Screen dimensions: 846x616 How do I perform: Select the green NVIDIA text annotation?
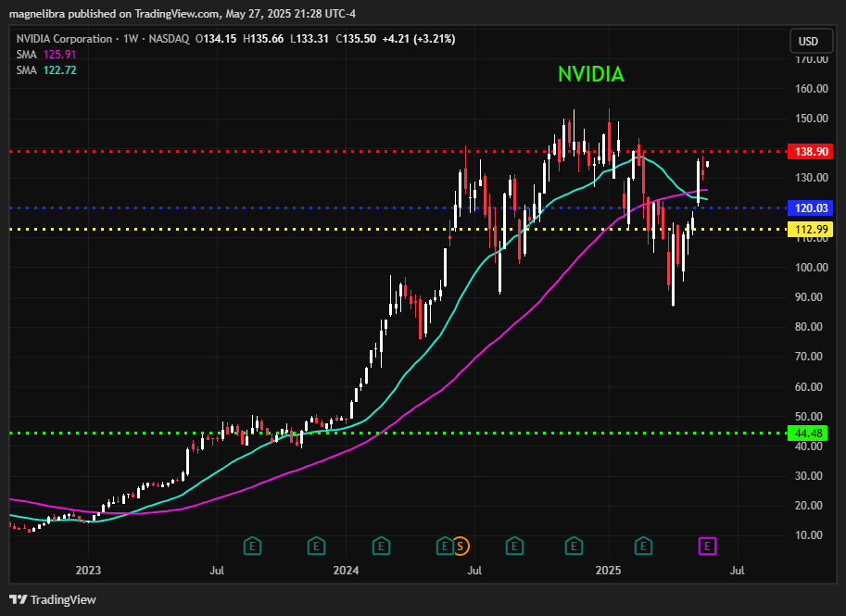pyautogui.click(x=591, y=74)
